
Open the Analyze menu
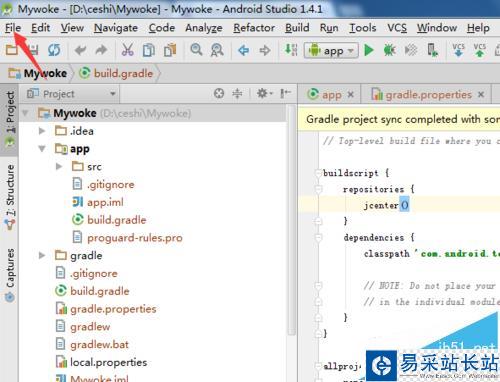[204, 28]
